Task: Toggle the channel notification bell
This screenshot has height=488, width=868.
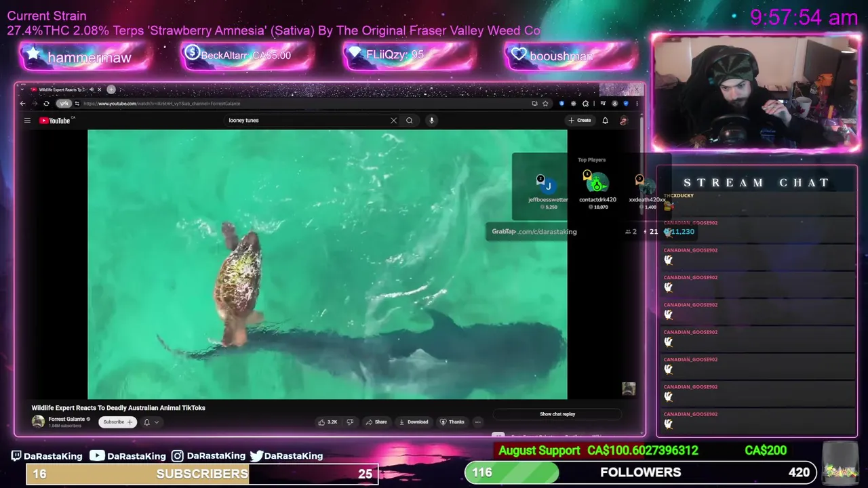Action: (146, 422)
